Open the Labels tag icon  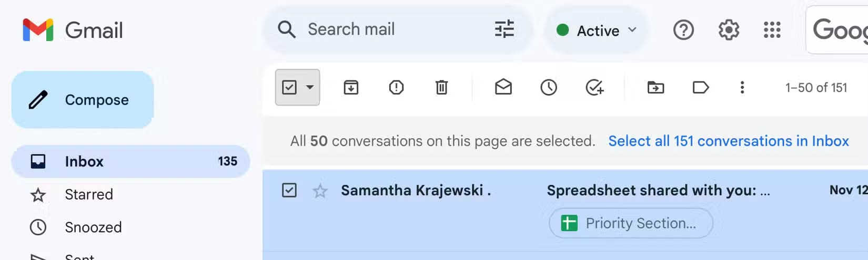click(x=701, y=87)
